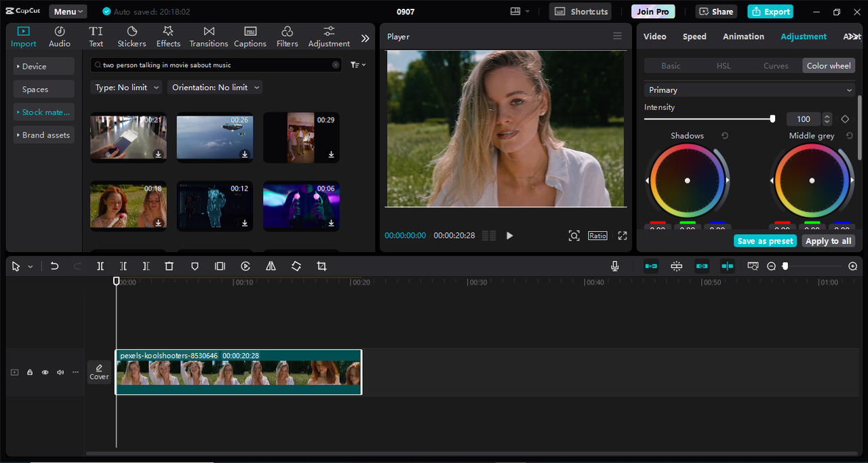Download the 00:29 stock clip
868x463 pixels.
click(x=332, y=155)
